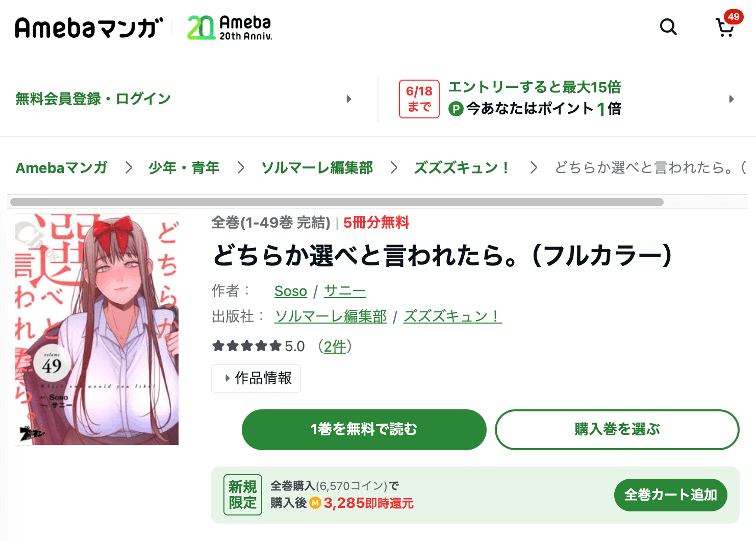Click the Ameba 20th Anniv. logo
This screenshot has width=756, height=541.
pyautogui.click(x=230, y=28)
